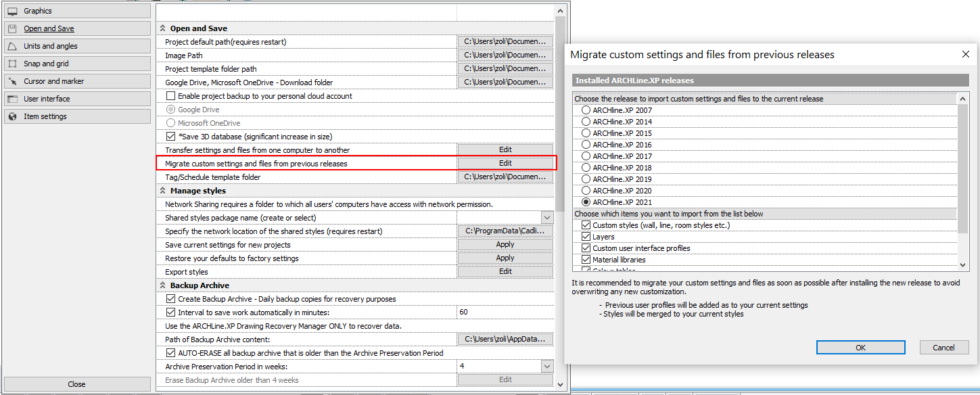Select the Google Drive radio option
Image resolution: width=980 pixels, height=395 pixels.
tap(170, 110)
